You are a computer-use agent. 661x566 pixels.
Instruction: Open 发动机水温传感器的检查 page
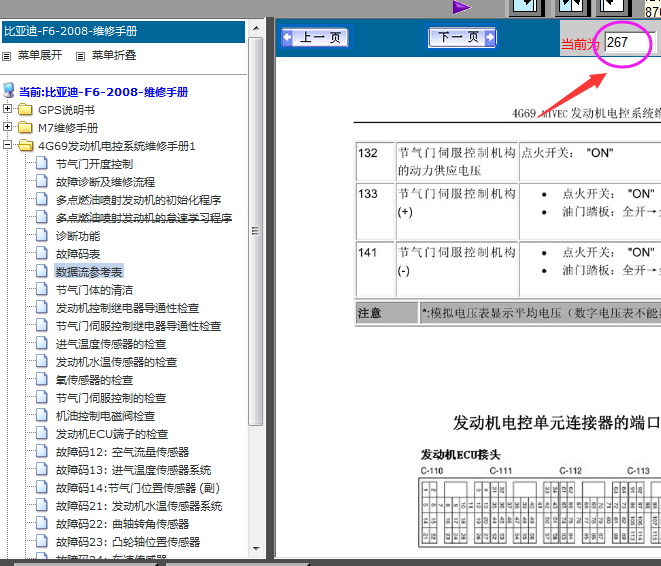click(x=116, y=362)
